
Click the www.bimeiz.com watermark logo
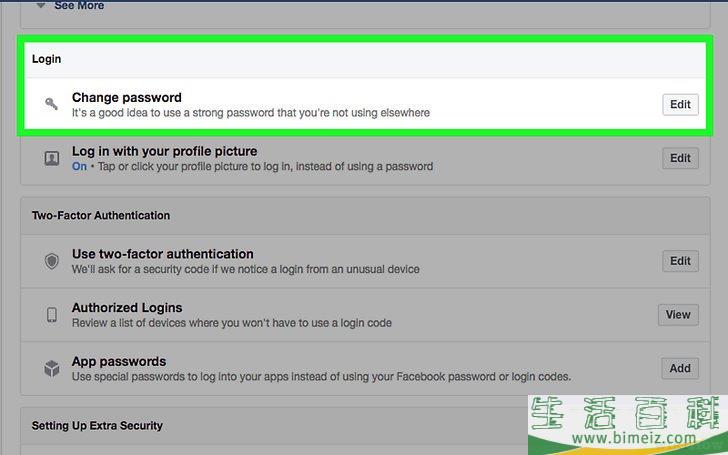tap(628, 425)
